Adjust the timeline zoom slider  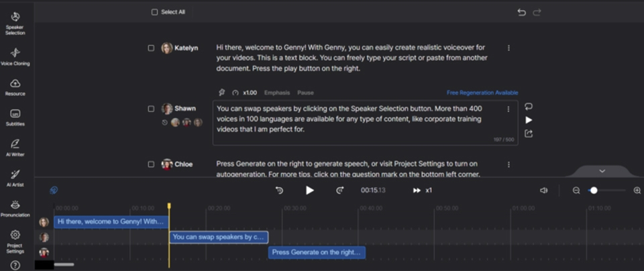pyautogui.click(x=594, y=191)
